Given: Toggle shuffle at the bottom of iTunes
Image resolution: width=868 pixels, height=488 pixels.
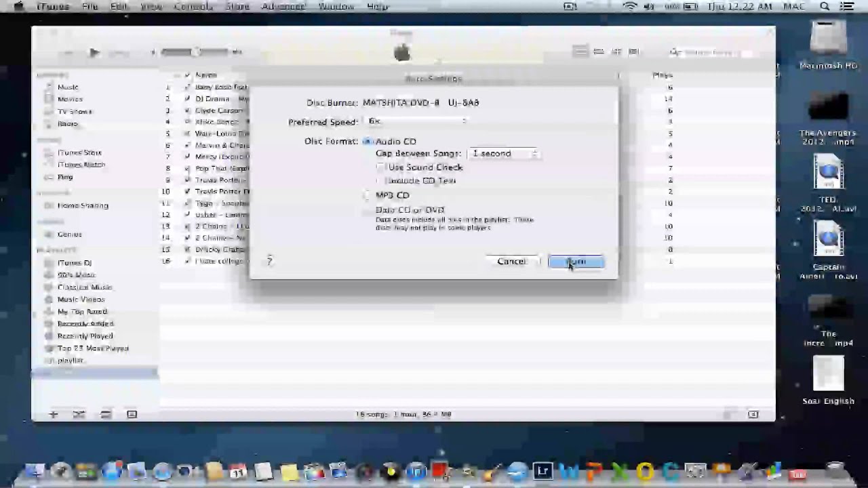Looking at the screenshot, I should 79,414.
